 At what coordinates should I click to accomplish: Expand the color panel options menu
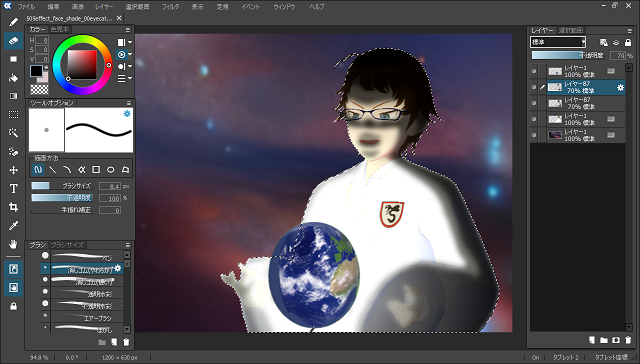(x=128, y=30)
